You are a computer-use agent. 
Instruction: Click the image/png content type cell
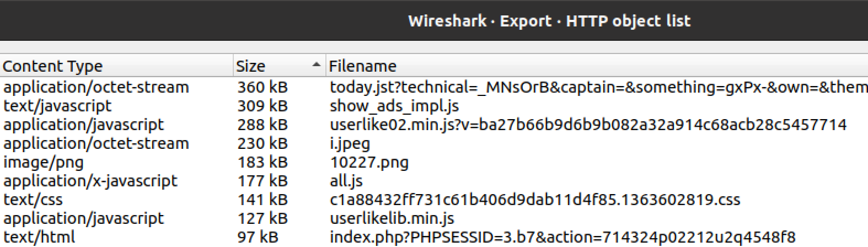click(44, 162)
